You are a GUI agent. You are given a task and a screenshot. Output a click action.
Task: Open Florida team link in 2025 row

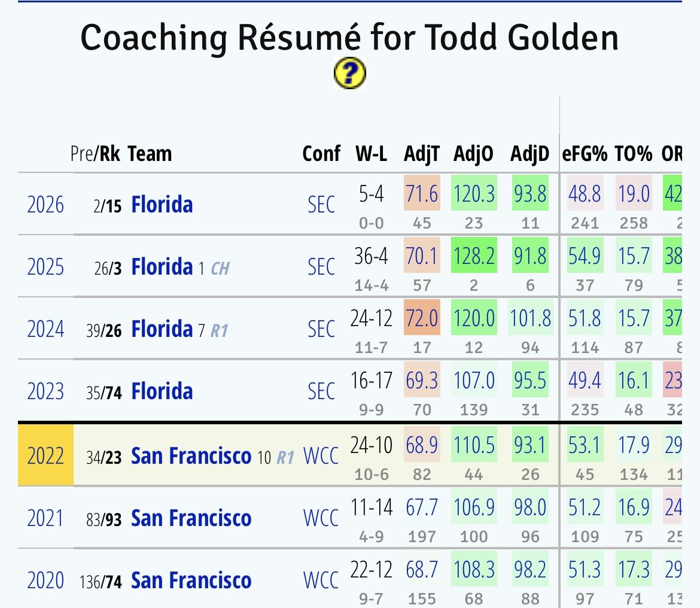[162, 266]
